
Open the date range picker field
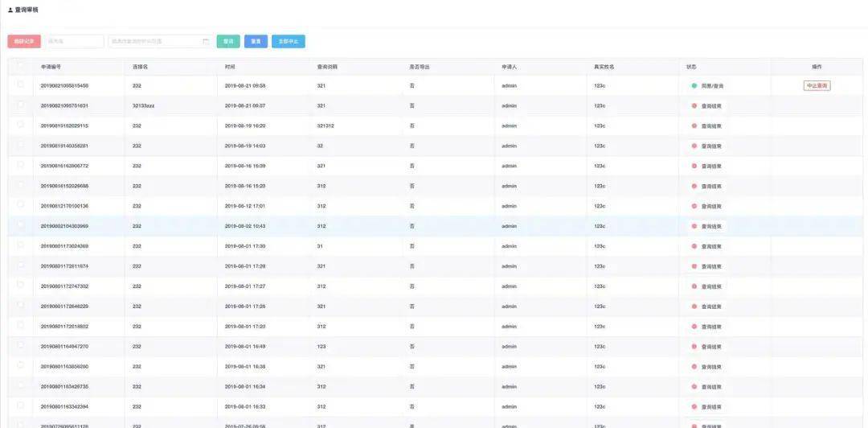[157, 41]
